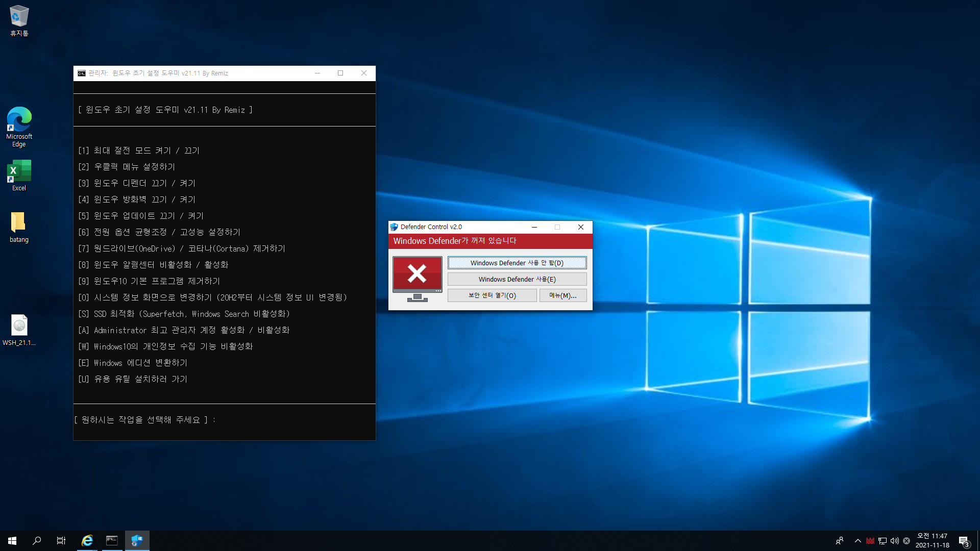The width and height of the screenshot is (980, 551).
Task: Click the [5] Windows Update off/on line
Action: (x=141, y=216)
